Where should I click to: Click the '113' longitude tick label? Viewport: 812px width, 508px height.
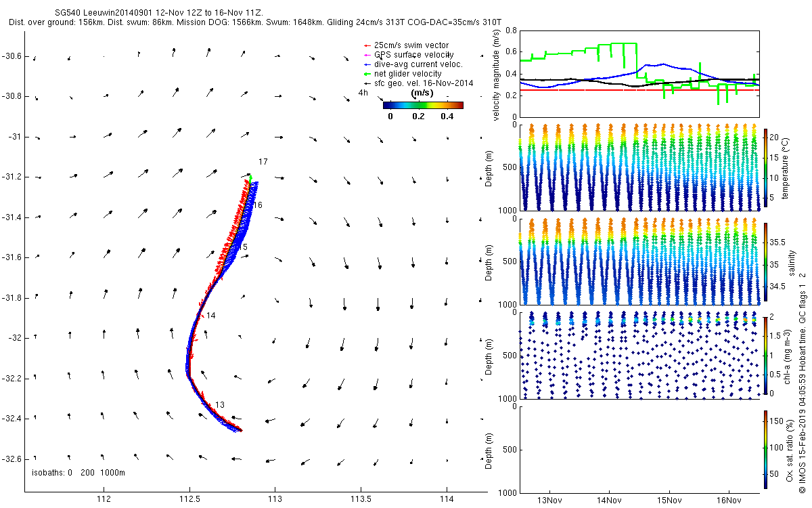click(x=275, y=499)
